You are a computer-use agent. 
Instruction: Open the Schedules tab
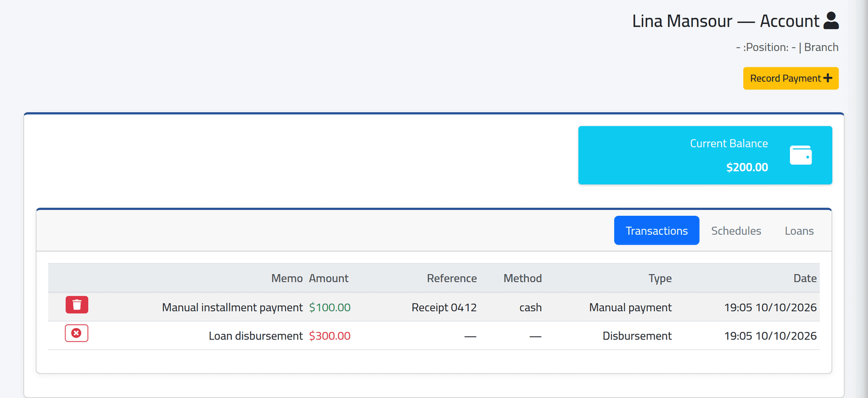pyautogui.click(x=736, y=230)
